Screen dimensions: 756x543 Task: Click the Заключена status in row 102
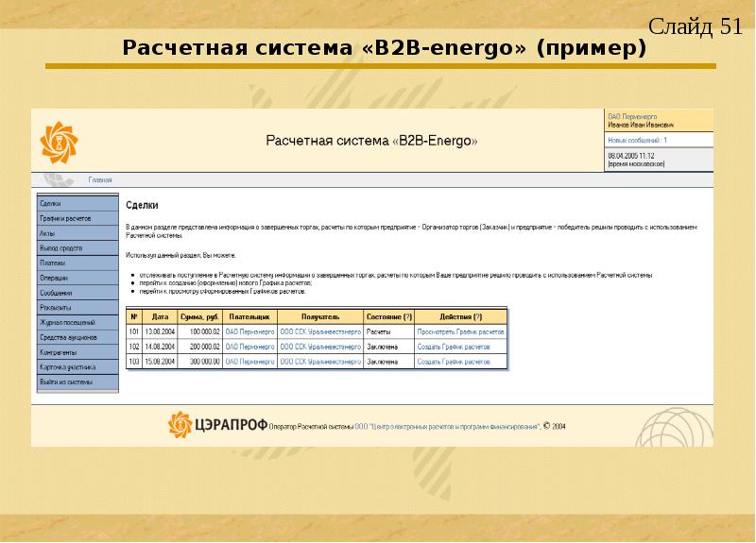coord(383,347)
